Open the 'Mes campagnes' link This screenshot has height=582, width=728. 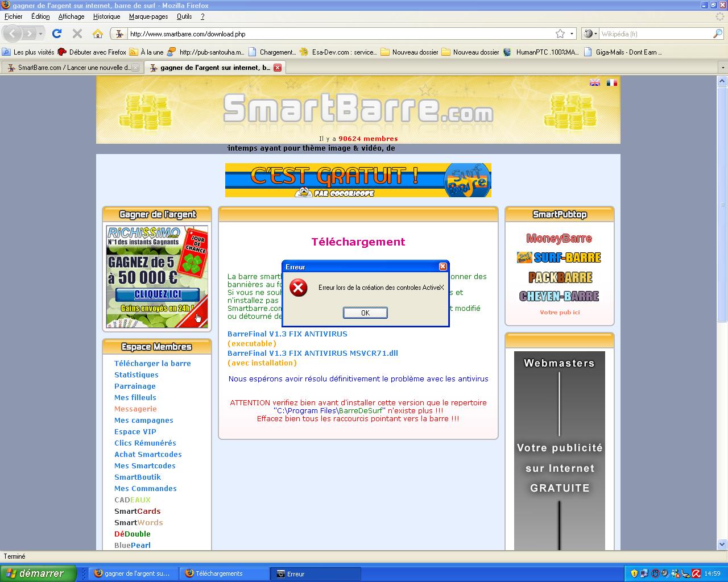[144, 420]
